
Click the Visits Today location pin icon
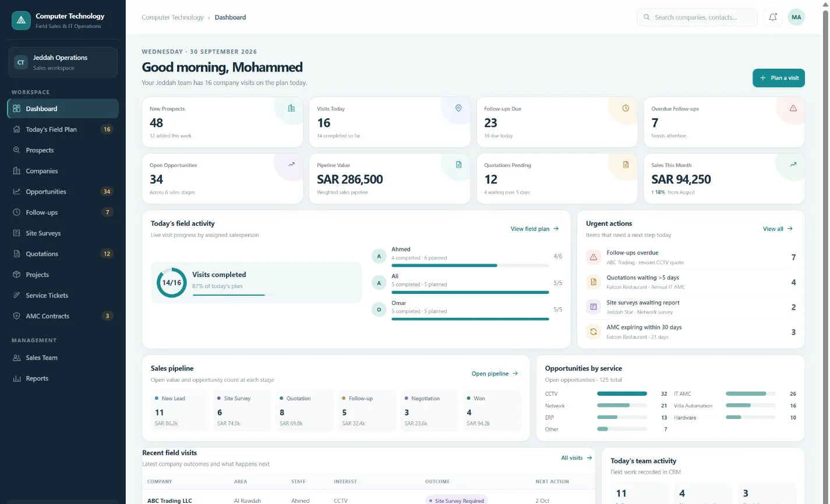pyautogui.click(x=458, y=108)
